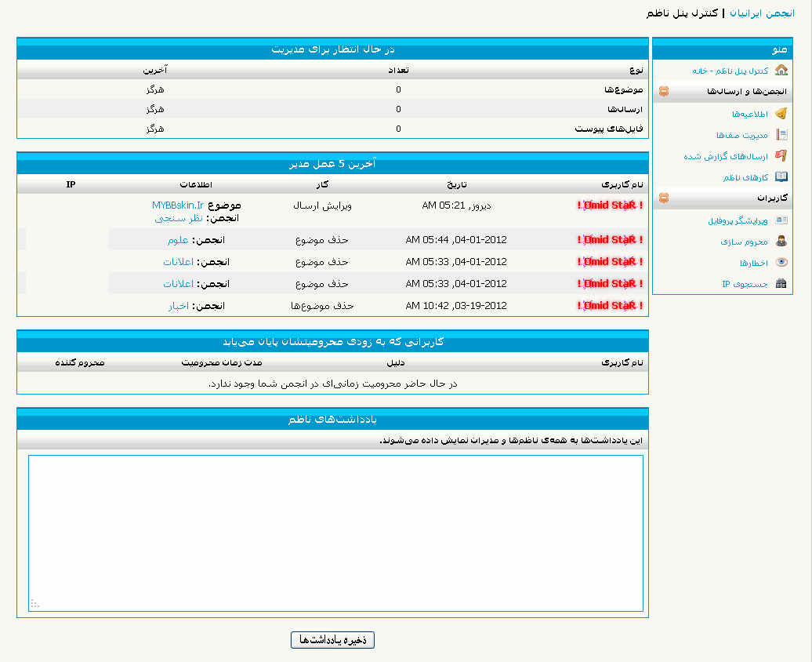Collapse the کاربران menu section
812x662 pixels.
point(664,198)
